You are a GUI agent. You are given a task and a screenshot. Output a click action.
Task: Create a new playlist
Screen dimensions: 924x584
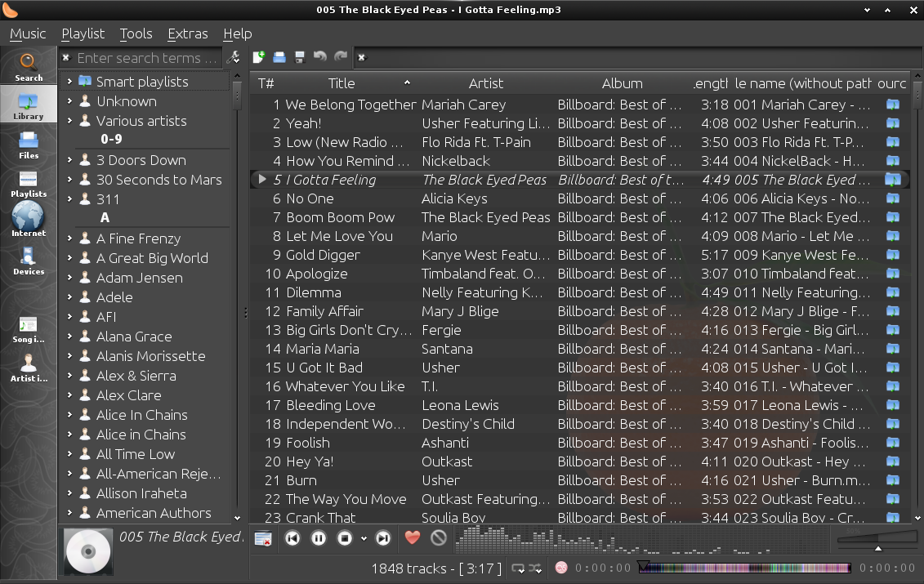point(259,56)
